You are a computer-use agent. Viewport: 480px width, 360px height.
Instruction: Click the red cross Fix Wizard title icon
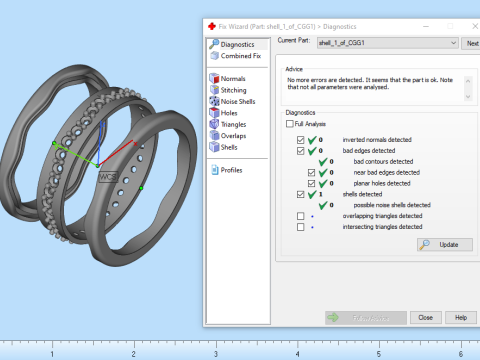tap(212, 26)
